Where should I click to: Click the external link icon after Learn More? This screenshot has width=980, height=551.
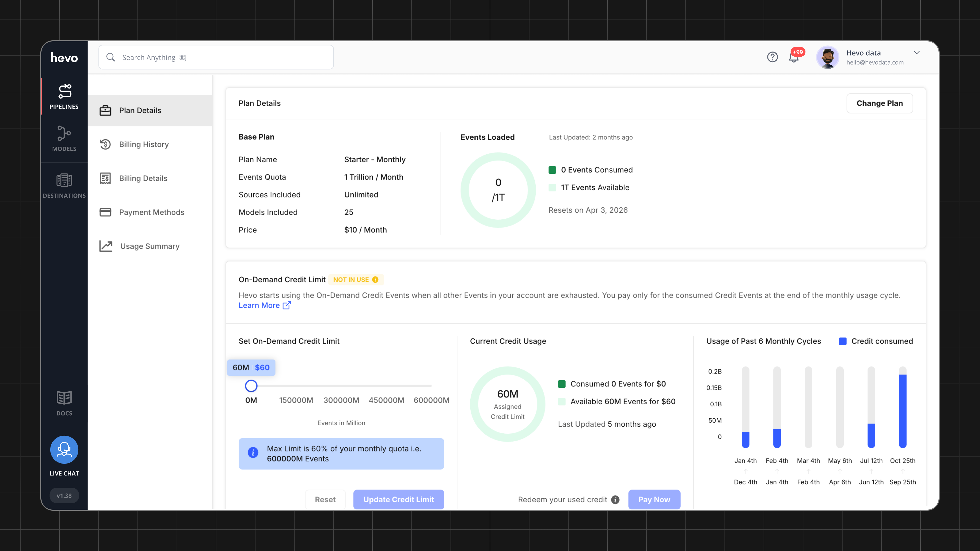pyautogui.click(x=286, y=305)
